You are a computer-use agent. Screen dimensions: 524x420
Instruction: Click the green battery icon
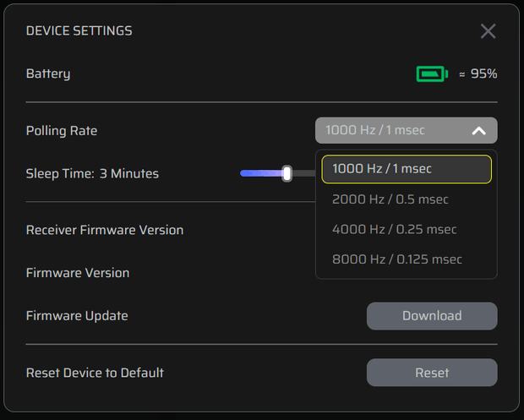point(431,74)
